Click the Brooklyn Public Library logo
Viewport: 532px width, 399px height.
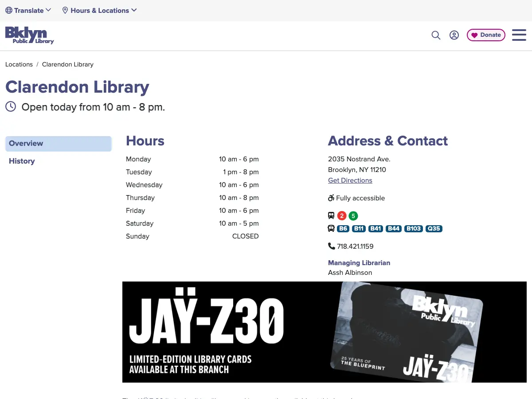(29, 35)
